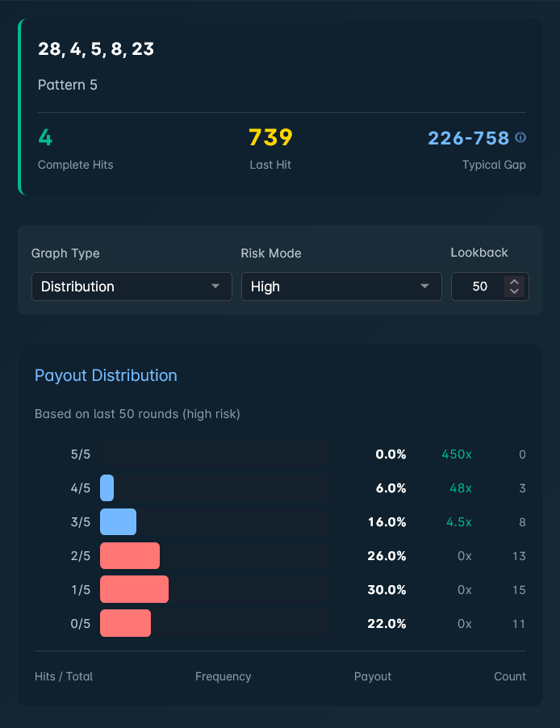
Task: Expand the Risk Mode dropdown set to High
Action: [x=341, y=287]
